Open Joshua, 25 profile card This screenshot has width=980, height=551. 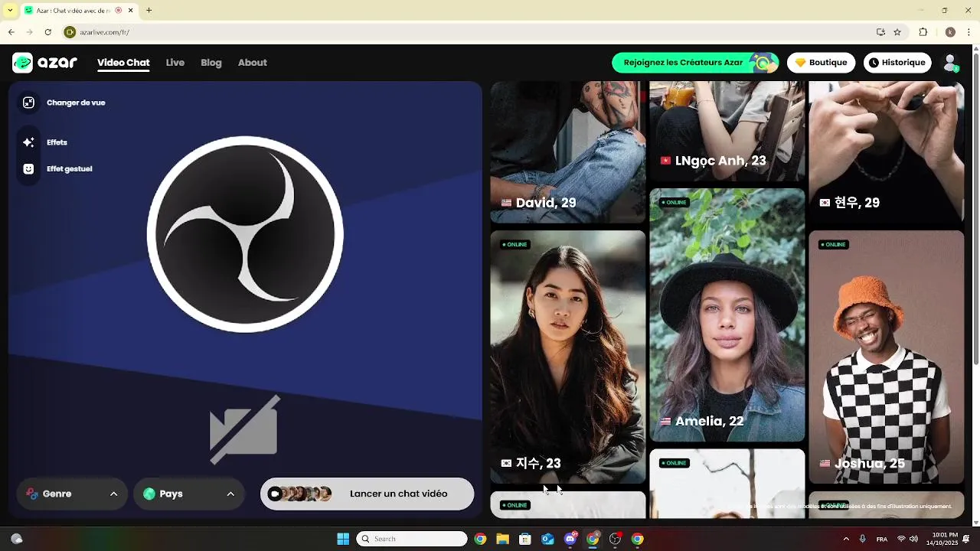click(x=887, y=357)
